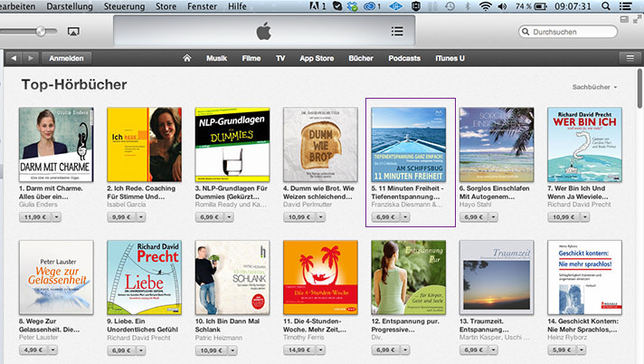Viewport: 644px width, 364px height.
Task: Switch to the Musik tab
Action: click(216, 58)
